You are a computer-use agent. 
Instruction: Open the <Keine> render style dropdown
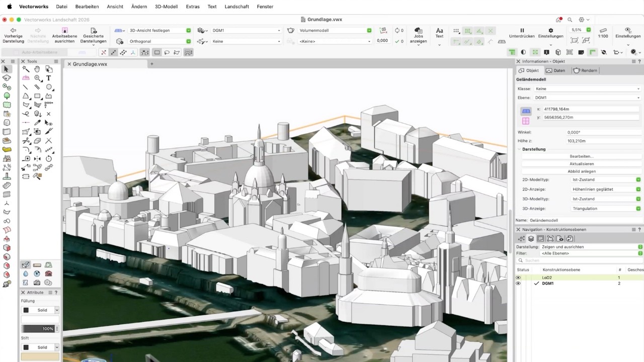pyautogui.click(x=335, y=41)
